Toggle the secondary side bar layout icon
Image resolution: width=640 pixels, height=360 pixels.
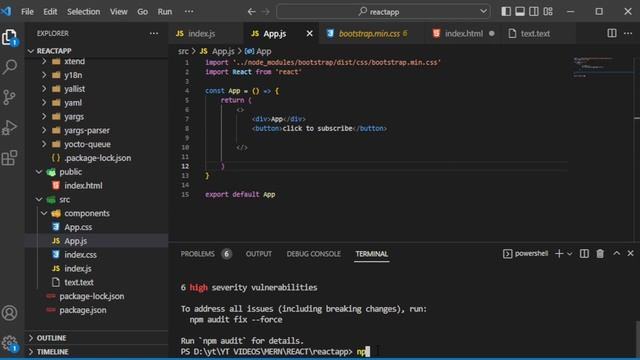point(533,11)
